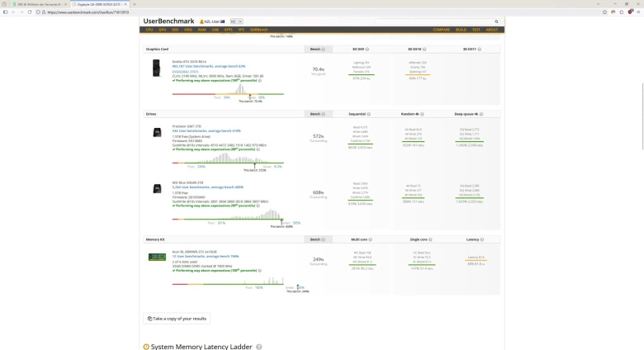Click help icon beside Latency header

tap(482, 239)
